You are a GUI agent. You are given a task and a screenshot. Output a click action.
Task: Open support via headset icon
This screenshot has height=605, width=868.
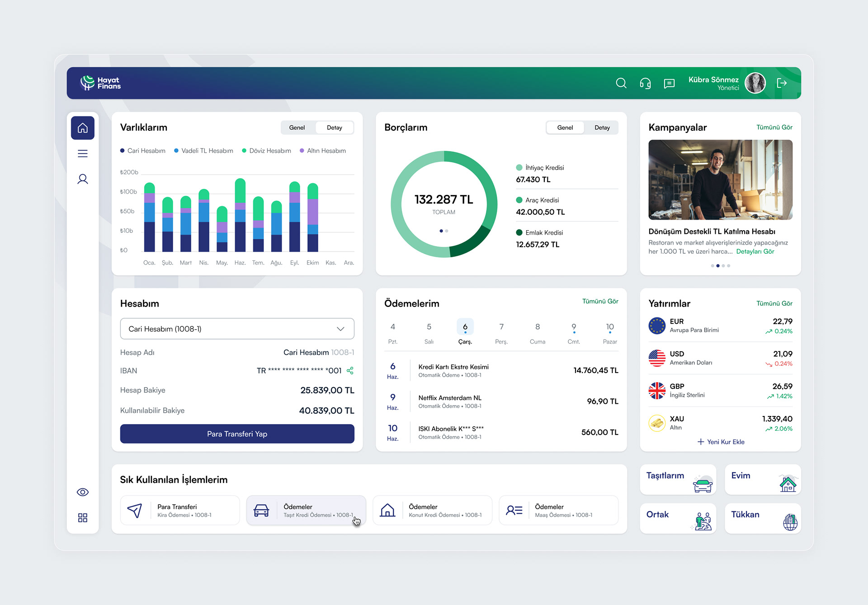point(645,83)
